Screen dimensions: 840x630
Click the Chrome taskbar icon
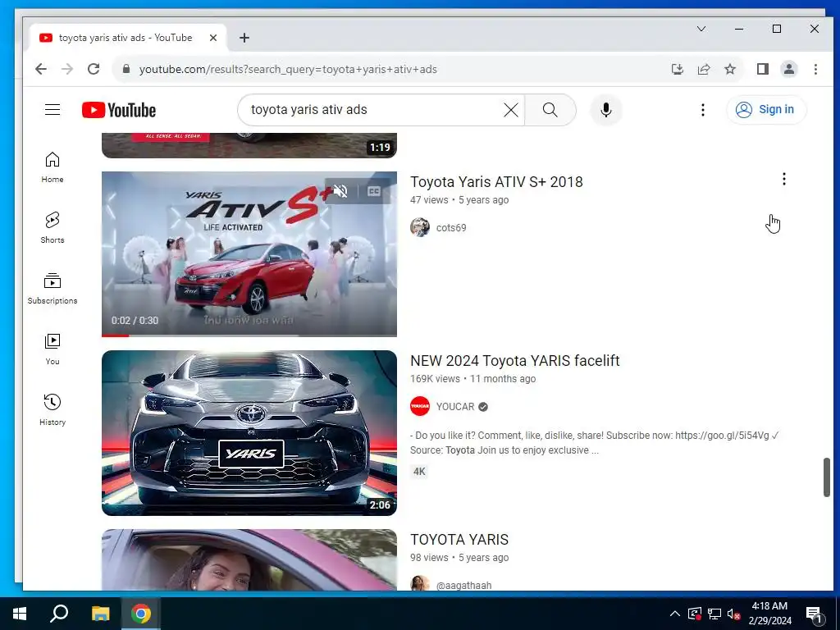pos(141,614)
